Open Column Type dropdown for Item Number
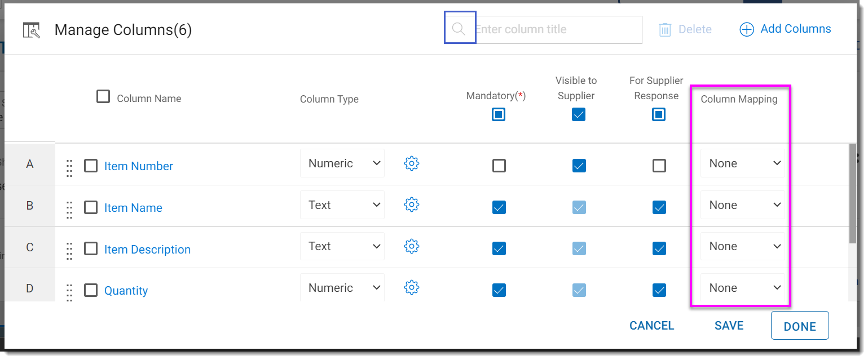 342,163
